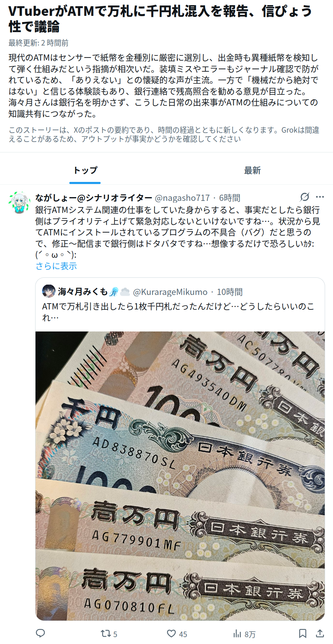Click the 6時間 timestamp link
This screenshot has width=333, height=644.
pyautogui.click(x=230, y=198)
